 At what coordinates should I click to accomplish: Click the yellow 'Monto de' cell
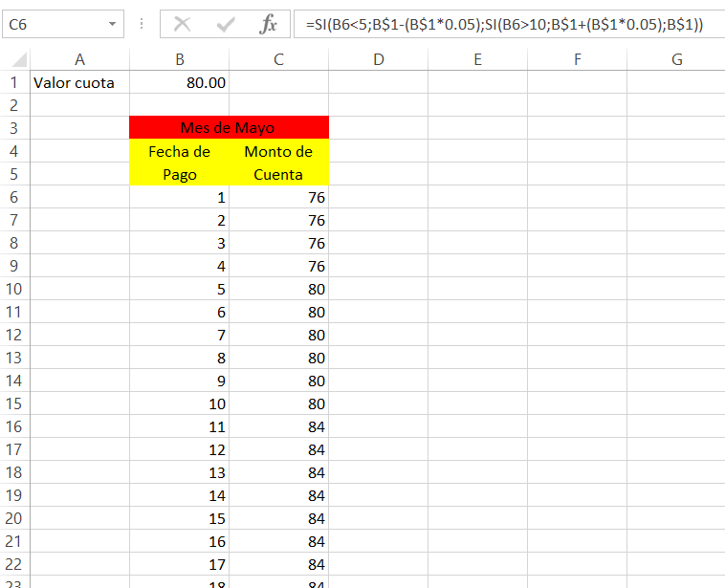[x=279, y=151]
